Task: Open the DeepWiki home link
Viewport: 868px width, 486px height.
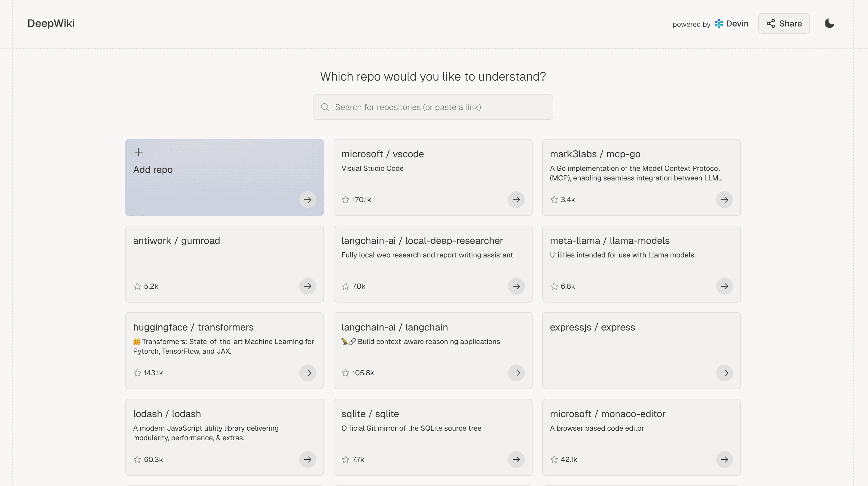Action: (x=51, y=24)
